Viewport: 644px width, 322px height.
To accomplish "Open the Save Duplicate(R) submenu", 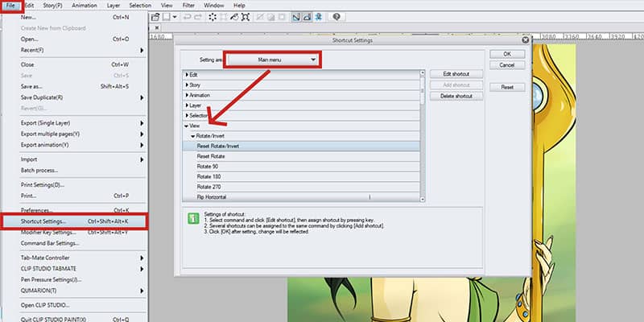I will 75,97.
